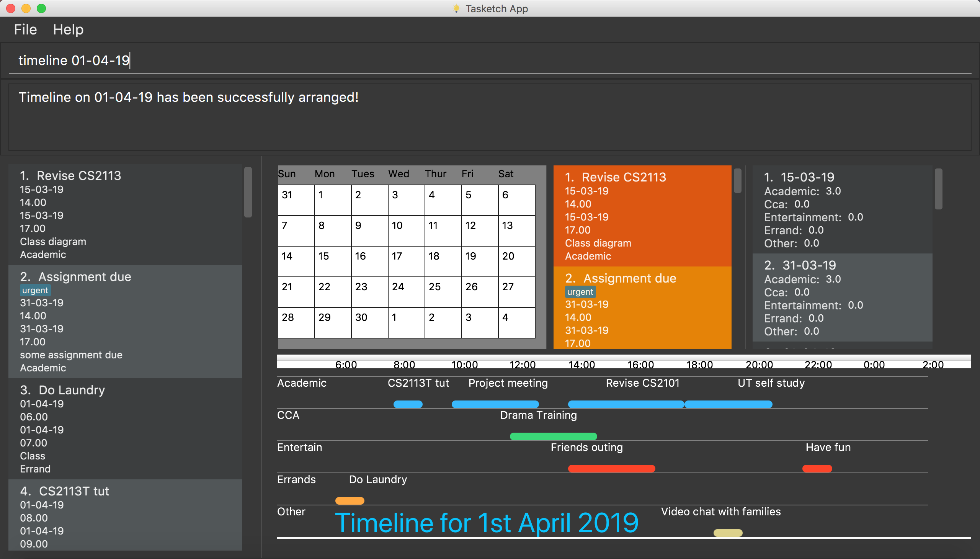Click the 8:00 mark on time ruler
Viewport: 980px width, 559px height.
(x=404, y=364)
